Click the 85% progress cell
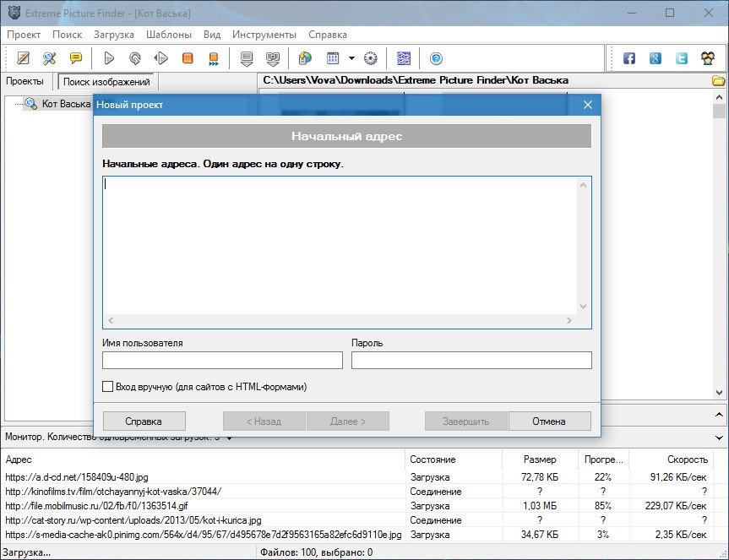Image resolution: width=729 pixels, height=560 pixels. coord(603,506)
